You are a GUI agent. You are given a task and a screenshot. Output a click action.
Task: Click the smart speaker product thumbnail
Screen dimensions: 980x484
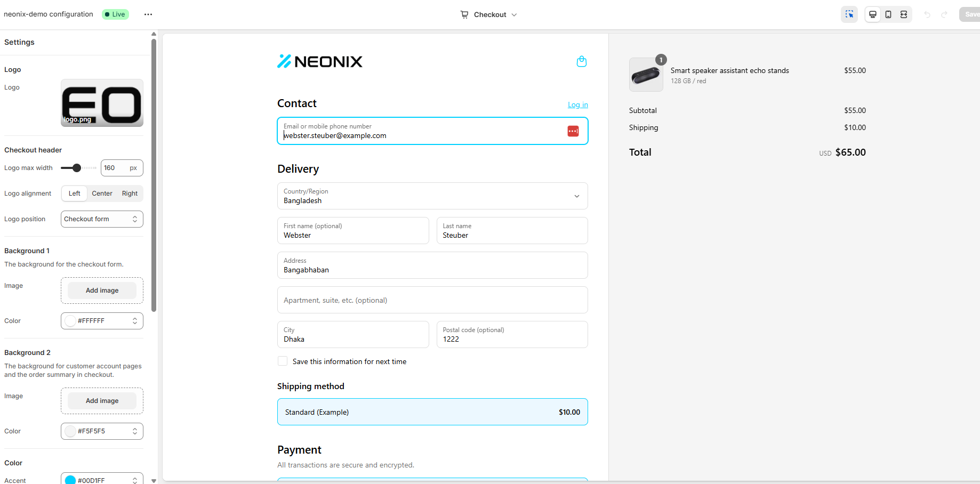click(x=646, y=75)
